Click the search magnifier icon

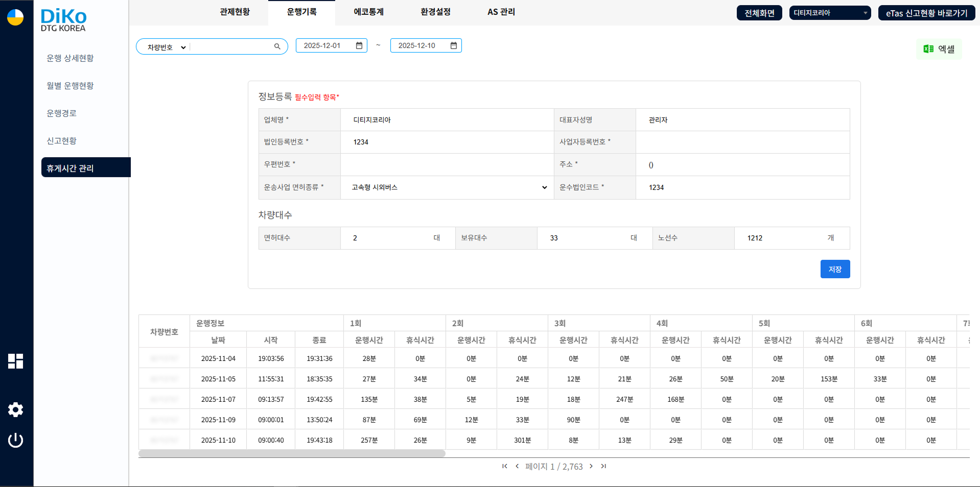click(277, 46)
